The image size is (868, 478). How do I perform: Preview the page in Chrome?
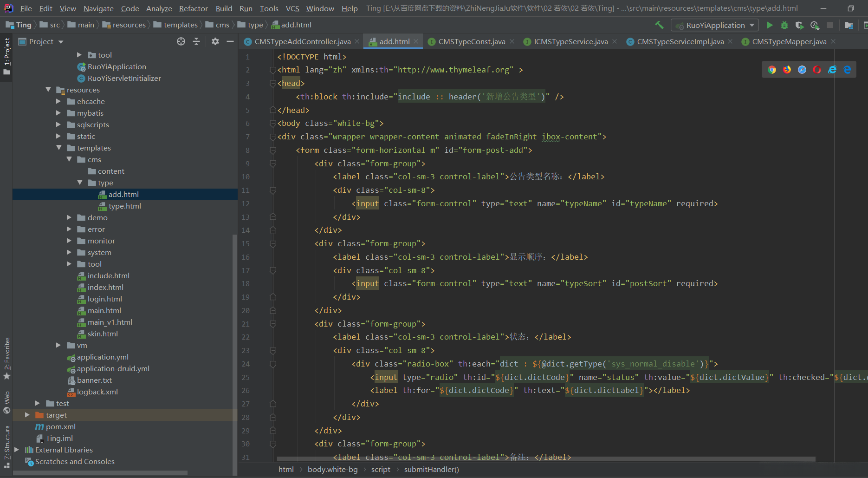pos(772,70)
